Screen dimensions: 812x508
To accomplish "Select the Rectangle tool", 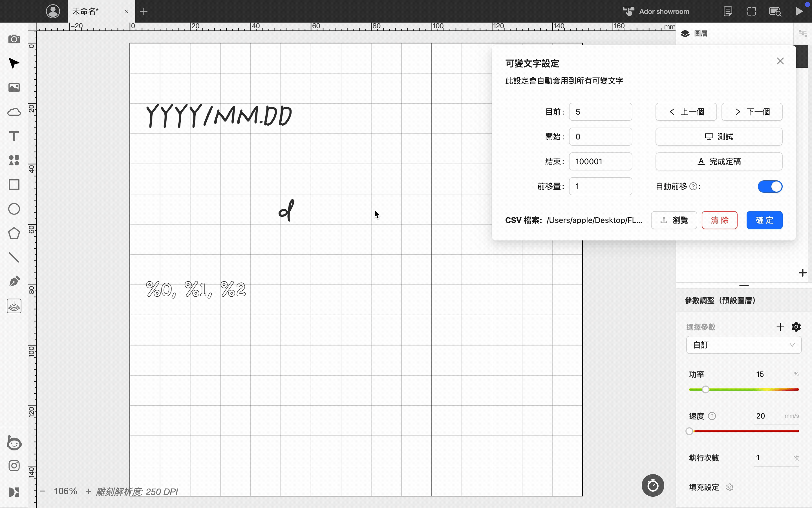I will click(14, 185).
